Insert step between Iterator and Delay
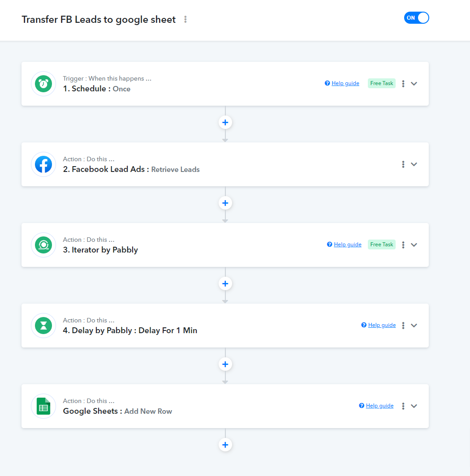Screen dimensions: 470x476 225,283
